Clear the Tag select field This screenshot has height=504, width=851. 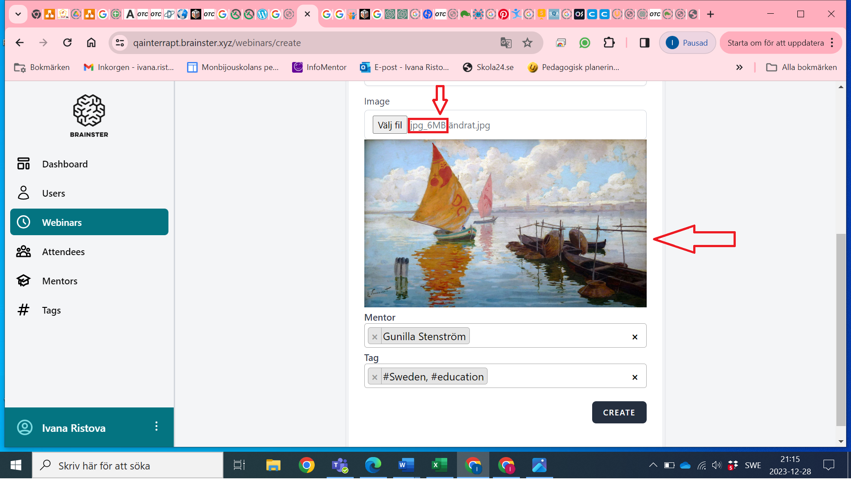(x=635, y=377)
